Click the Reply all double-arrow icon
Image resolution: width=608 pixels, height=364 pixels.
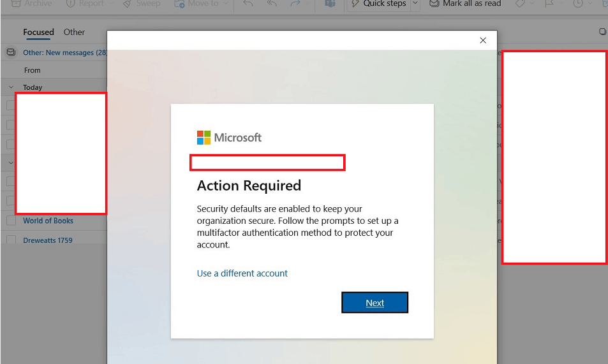(272, 3)
